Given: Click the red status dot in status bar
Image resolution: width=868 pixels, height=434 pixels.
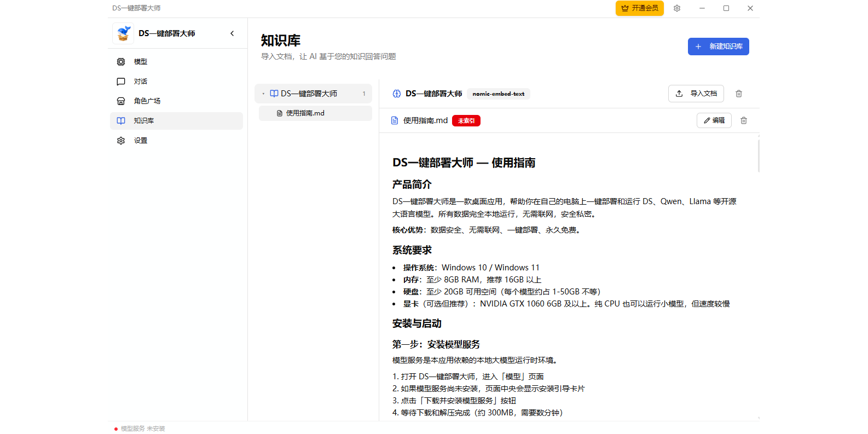Looking at the screenshot, I should [116, 429].
